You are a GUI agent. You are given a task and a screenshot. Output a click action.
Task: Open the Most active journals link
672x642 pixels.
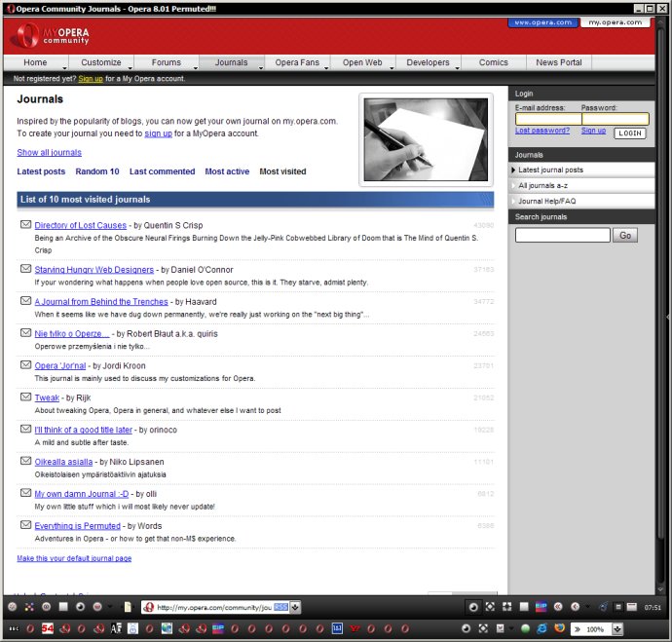tap(227, 171)
